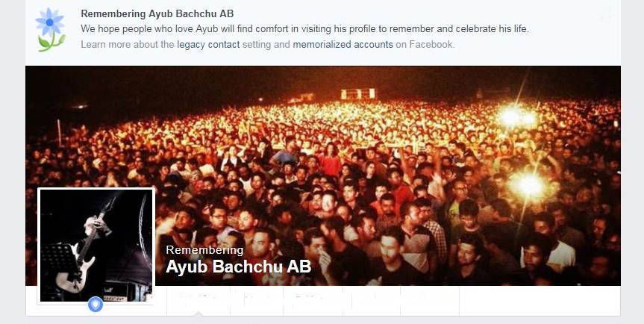Click the Remembering label above the profile name
The image size is (644, 324).
(x=204, y=250)
